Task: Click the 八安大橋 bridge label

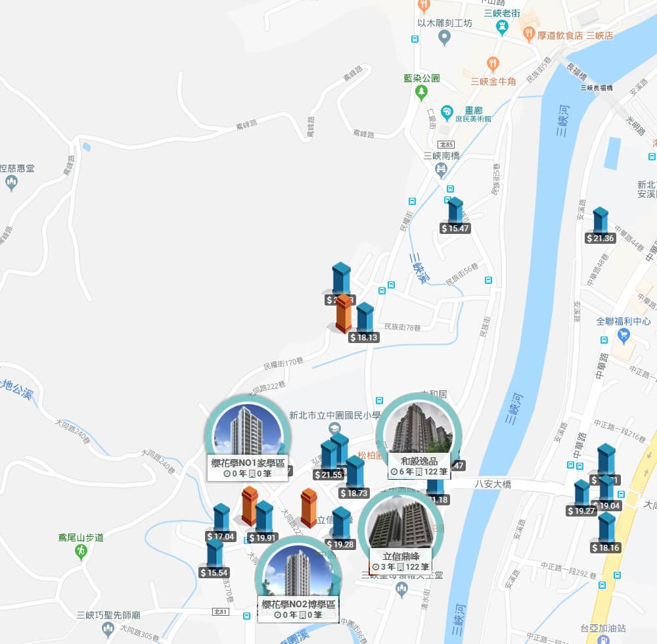Action: [493, 484]
